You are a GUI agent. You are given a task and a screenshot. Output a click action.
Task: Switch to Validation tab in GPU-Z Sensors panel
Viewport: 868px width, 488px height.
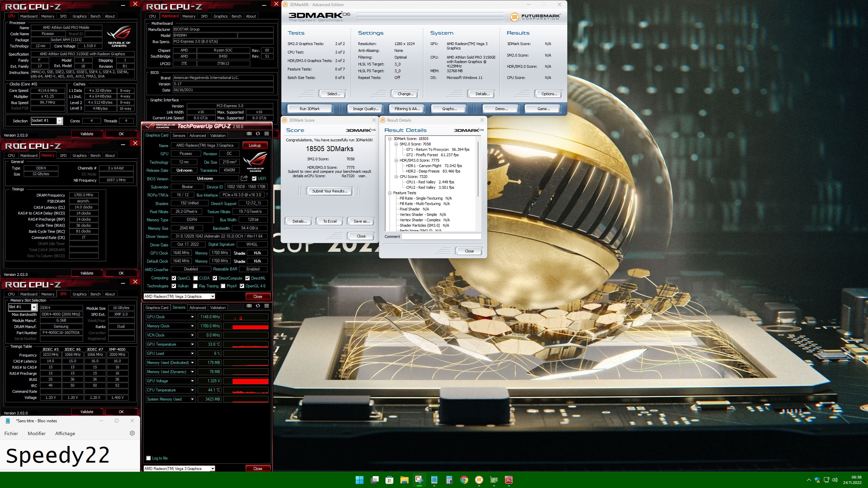pos(218,308)
